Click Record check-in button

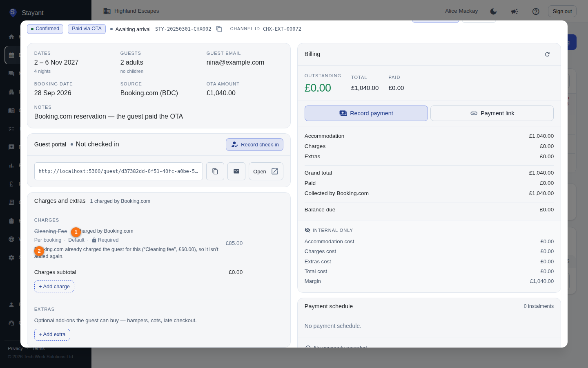254,145
